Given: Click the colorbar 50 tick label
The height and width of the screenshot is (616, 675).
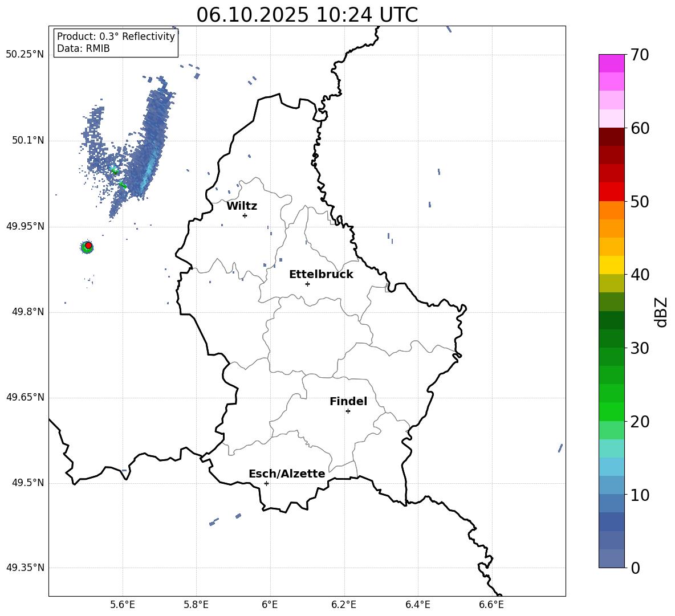Looking at the screenshot, I should [640, 201].
